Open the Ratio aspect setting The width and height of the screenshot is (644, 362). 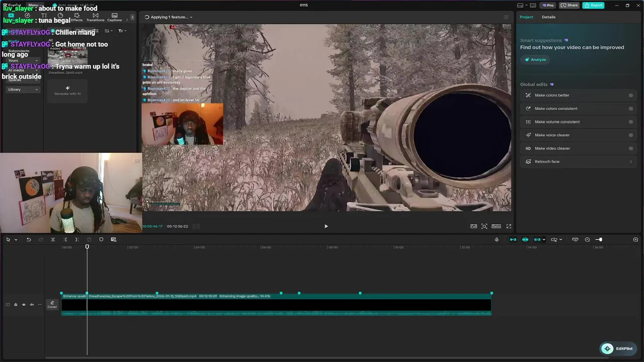pos(496,226)
